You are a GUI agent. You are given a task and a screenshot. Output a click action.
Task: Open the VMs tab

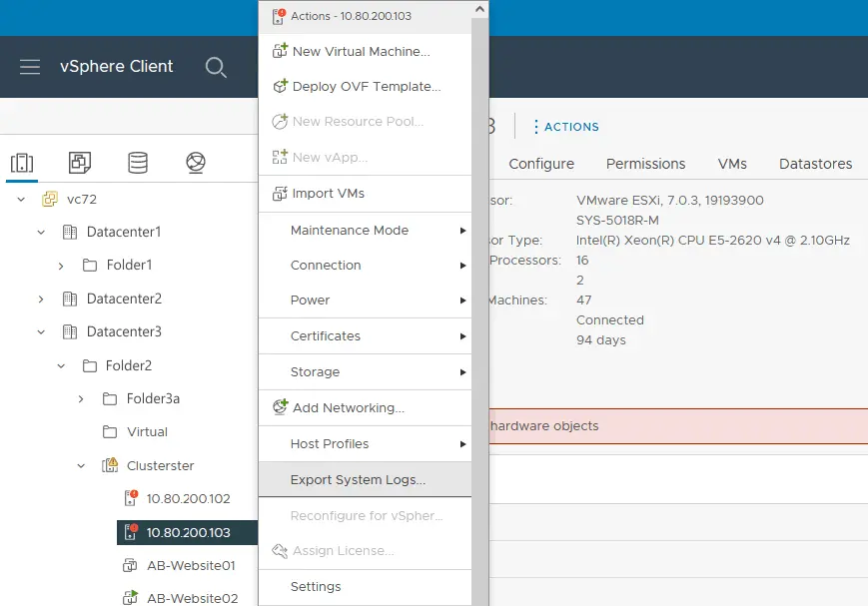pos(732,164)
